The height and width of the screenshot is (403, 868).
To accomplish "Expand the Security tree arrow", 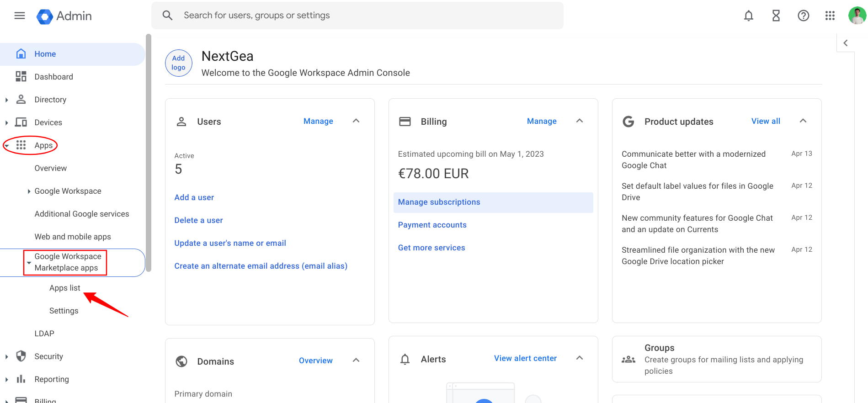I will click(6, 356).
